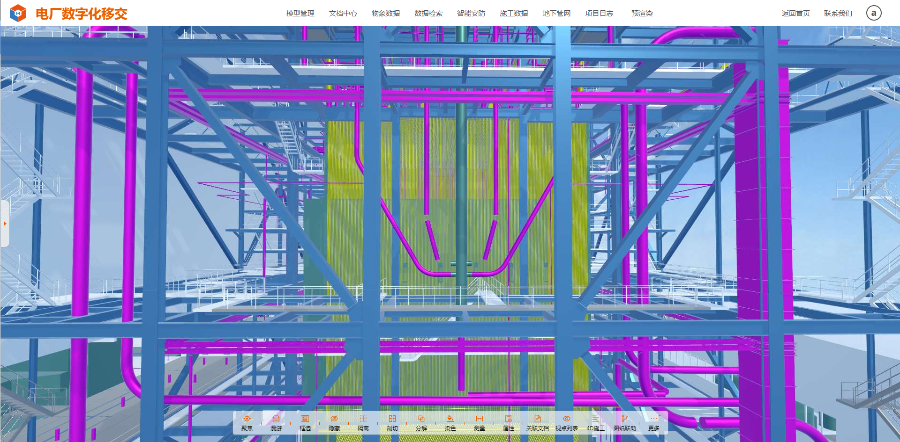Expand the collapsed left side panel handle
900x442 pixels.
4,223
